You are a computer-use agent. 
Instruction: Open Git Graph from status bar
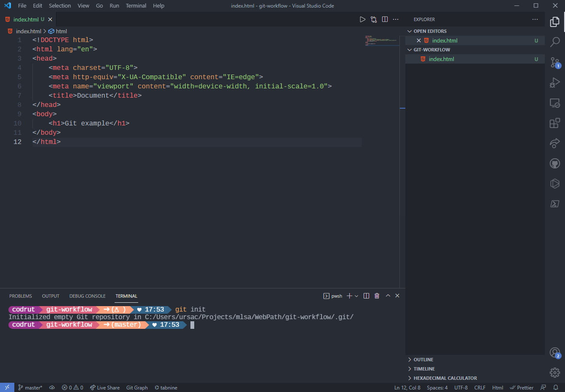tap(137, 387)
